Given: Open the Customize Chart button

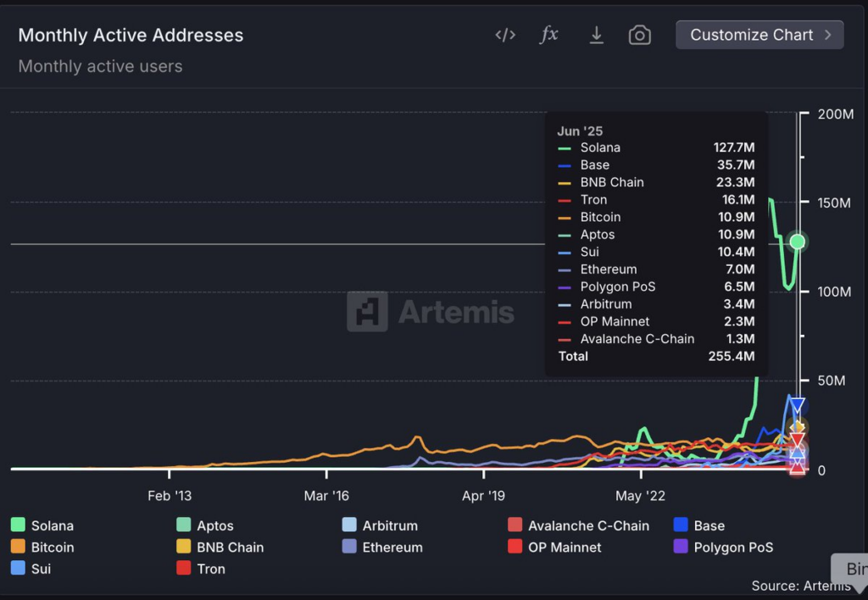Looking at the screenshot, I should (x=759, y=35).
